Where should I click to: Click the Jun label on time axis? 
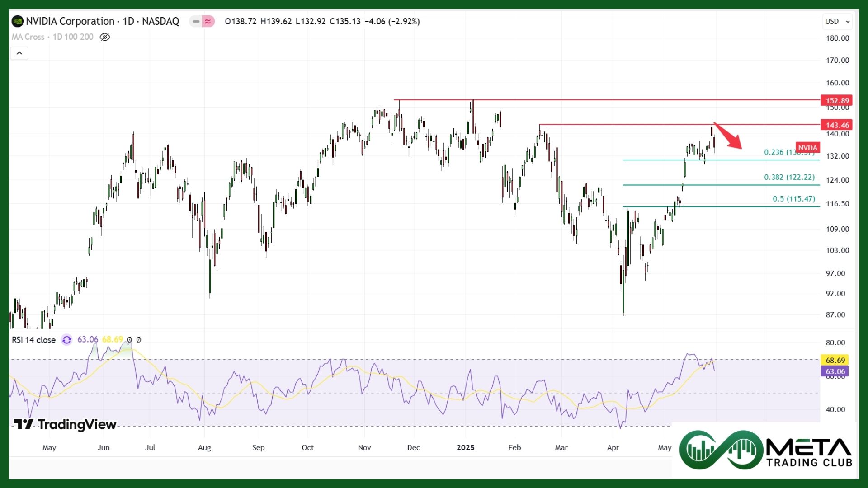click(104, 447)
